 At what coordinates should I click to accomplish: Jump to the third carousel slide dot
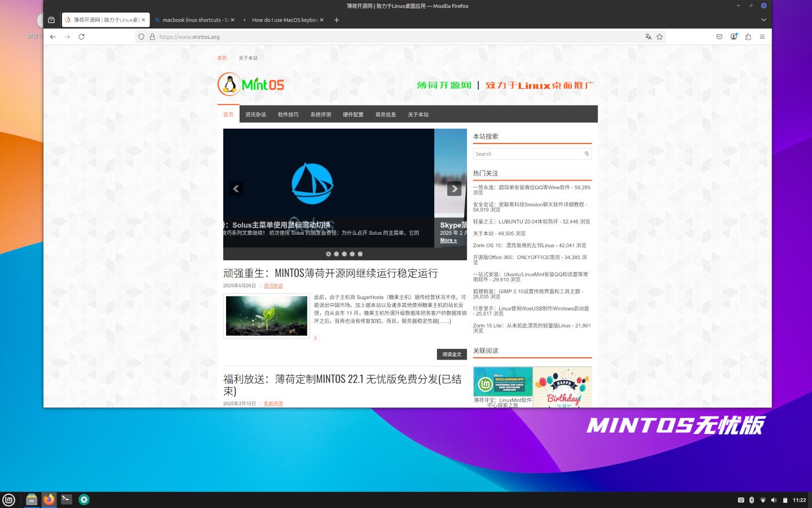click(345, 254)
